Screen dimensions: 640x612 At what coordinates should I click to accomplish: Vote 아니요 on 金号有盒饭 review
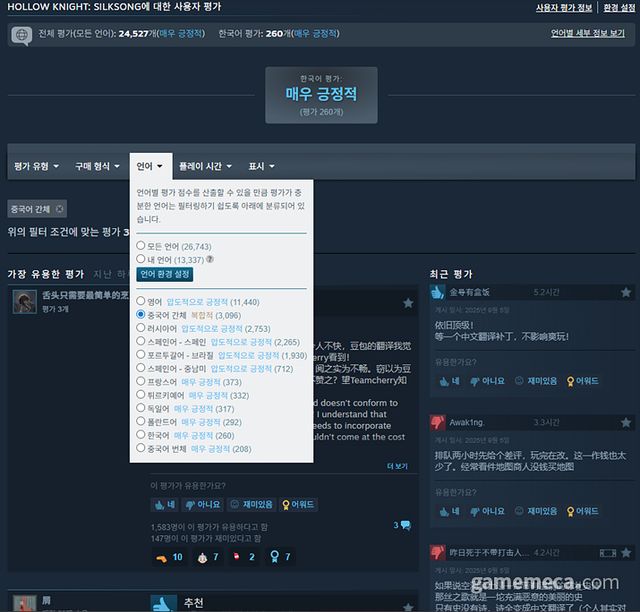(x=487, y=381)
